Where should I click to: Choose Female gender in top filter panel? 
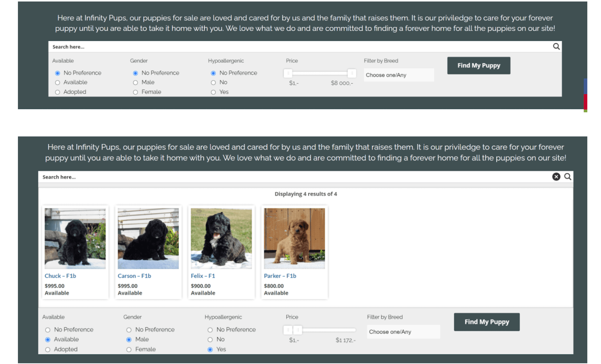click(x=135, y=92)
